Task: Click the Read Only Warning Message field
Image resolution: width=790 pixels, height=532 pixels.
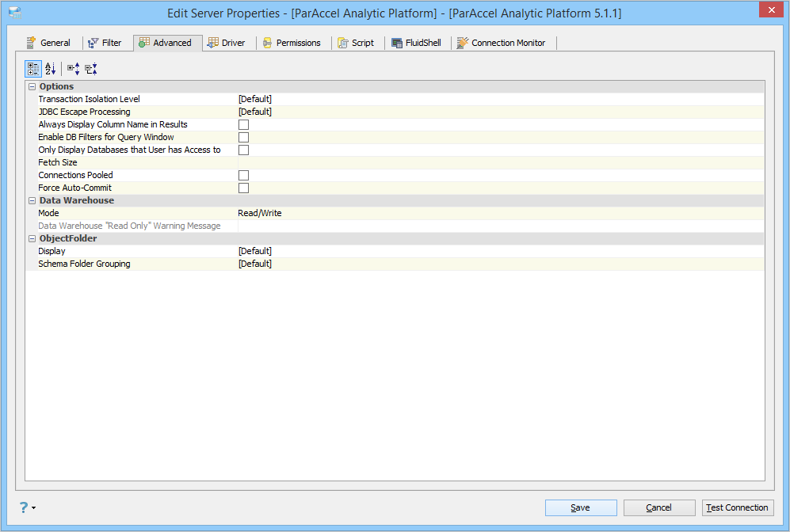Action: coord(501,226)
